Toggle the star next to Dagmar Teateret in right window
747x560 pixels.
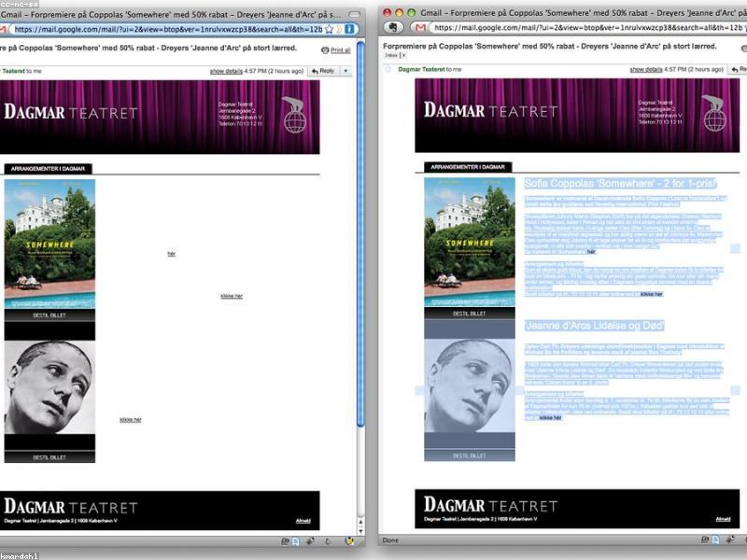point(388,69)
